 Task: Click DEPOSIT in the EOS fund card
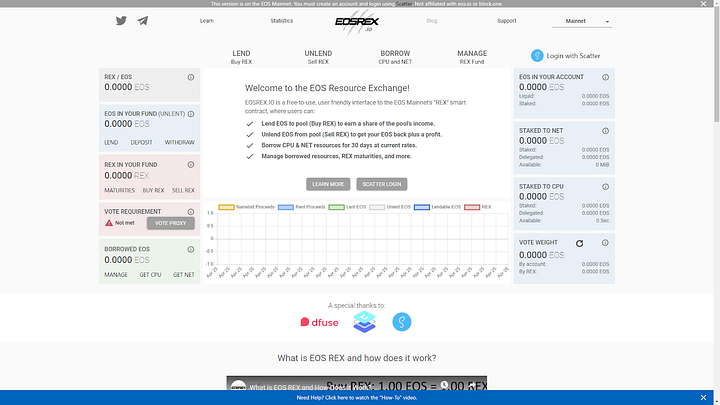[141, 142]
